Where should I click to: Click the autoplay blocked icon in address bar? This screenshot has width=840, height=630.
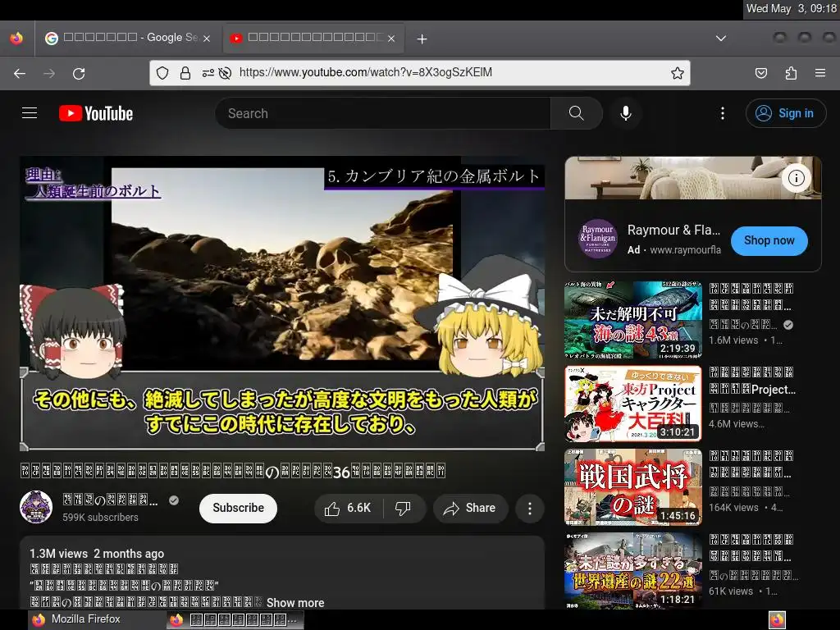point(225,73)
